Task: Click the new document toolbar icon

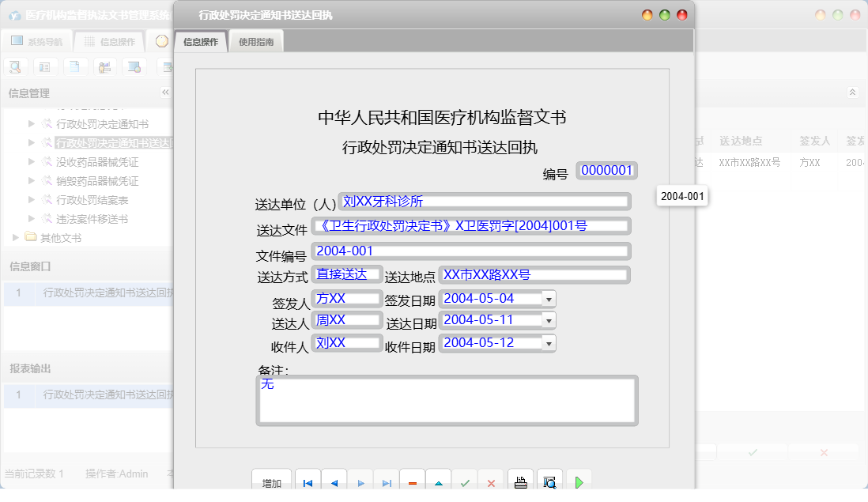Action: 74,66
